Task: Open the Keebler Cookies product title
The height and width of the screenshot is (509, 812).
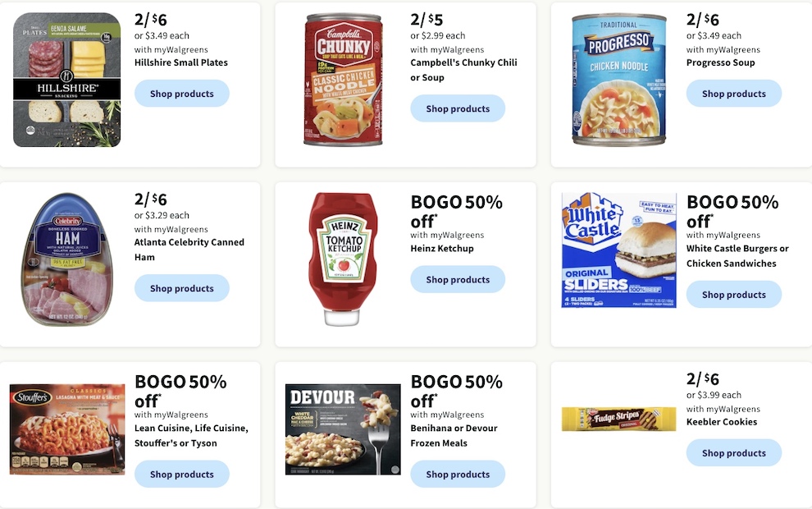Action: [722, 422]
